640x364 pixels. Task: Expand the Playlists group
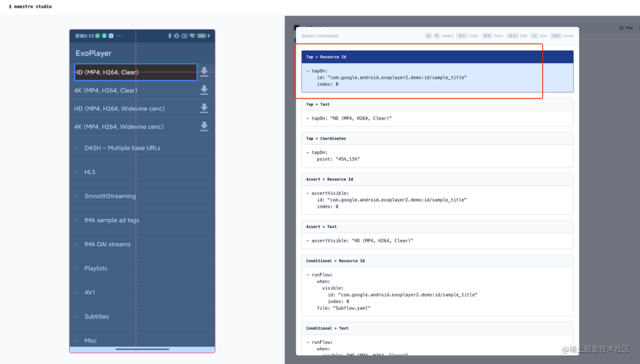point(142,268)
